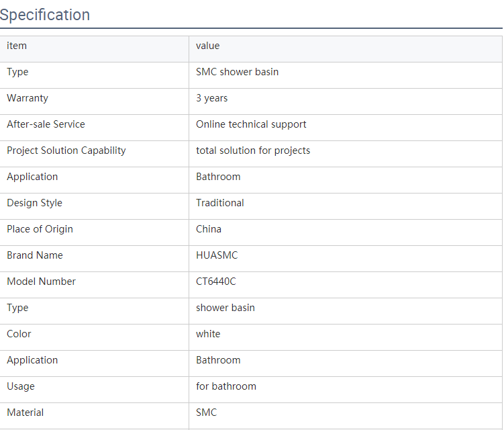Image resolution: width=504 pixels, height=430 pixels.
Task: Select the 'item' column header
Action: [17, 46]
